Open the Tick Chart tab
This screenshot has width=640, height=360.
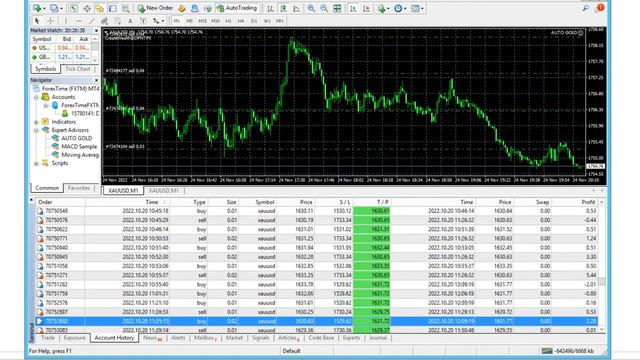tap(78, 69)
